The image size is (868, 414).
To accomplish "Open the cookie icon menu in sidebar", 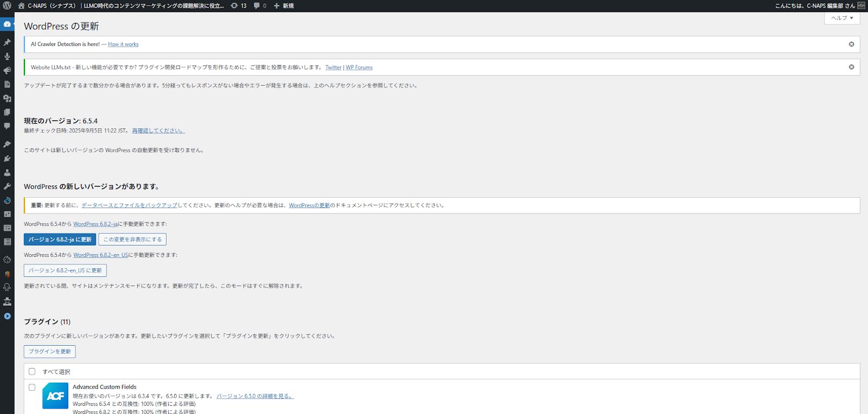I will [7, 260].
